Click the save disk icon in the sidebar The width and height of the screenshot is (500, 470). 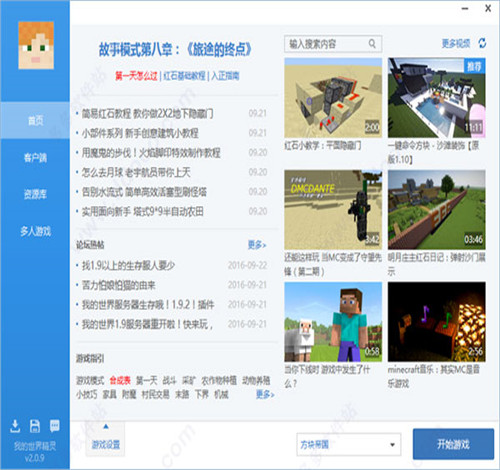[x=35, y=426]
